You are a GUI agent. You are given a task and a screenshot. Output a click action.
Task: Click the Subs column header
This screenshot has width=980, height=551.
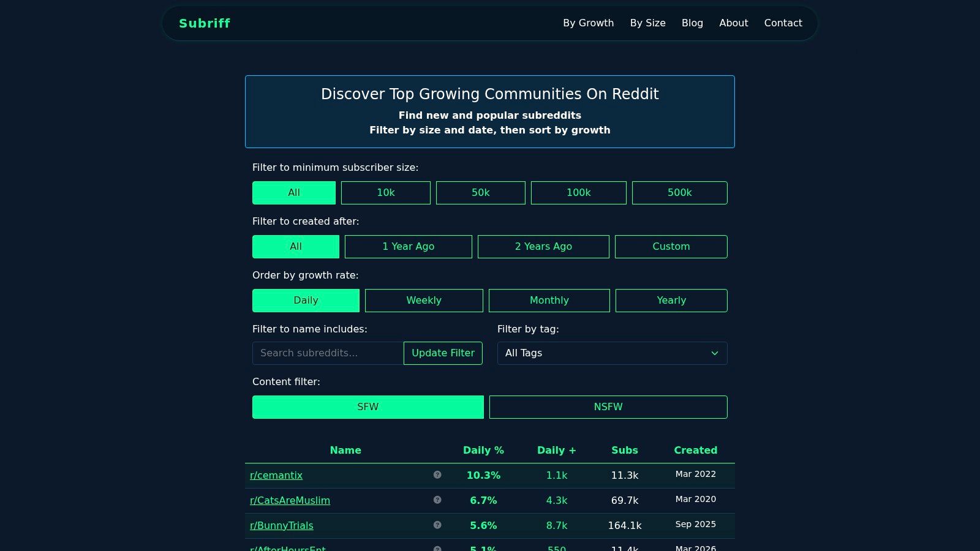[x=625, y=451]
